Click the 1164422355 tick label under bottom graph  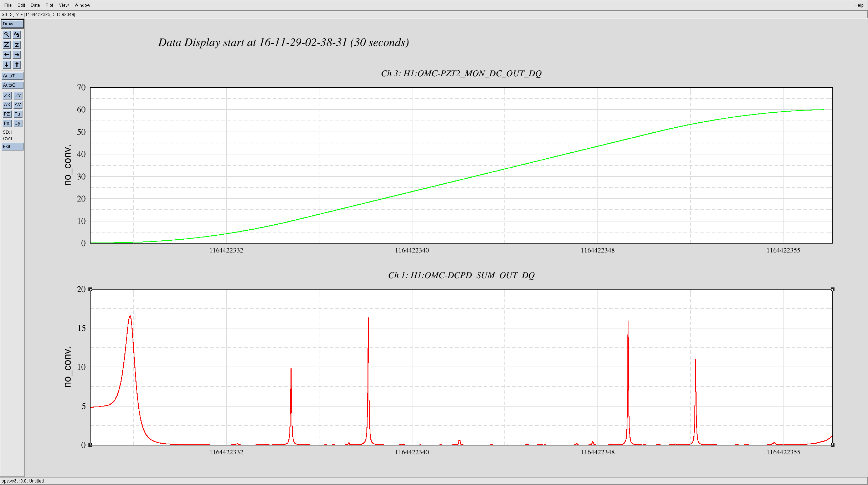(x=783, y=452)
